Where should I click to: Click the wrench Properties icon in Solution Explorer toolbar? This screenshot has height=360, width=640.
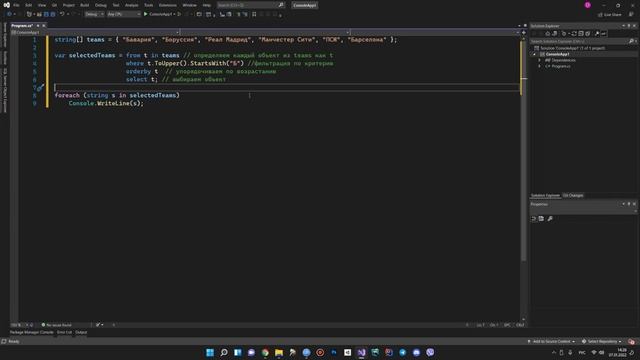pos(597,33)
